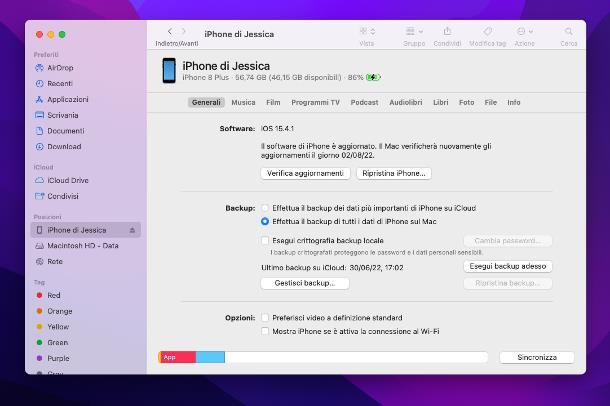The height and width of the screenshot is (406, 610).
Task: Click the Cerca search icon
Action: click(x=568, y=31)
